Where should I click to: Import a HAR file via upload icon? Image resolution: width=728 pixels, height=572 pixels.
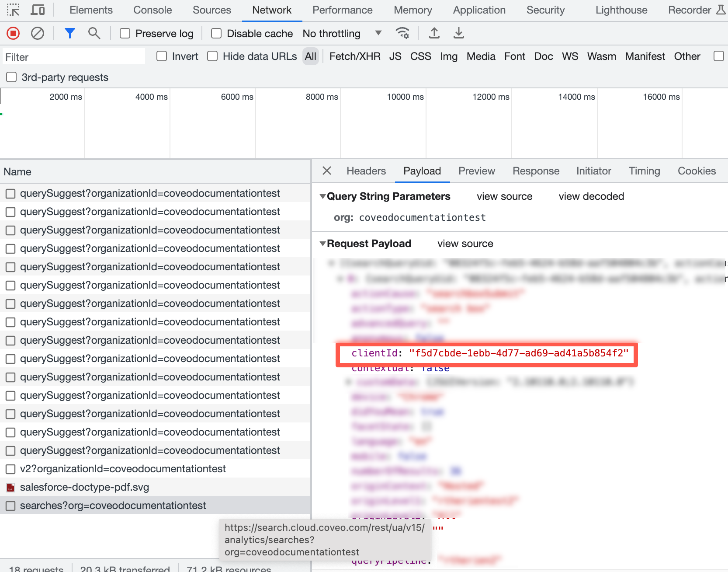[x=434, y=33]
